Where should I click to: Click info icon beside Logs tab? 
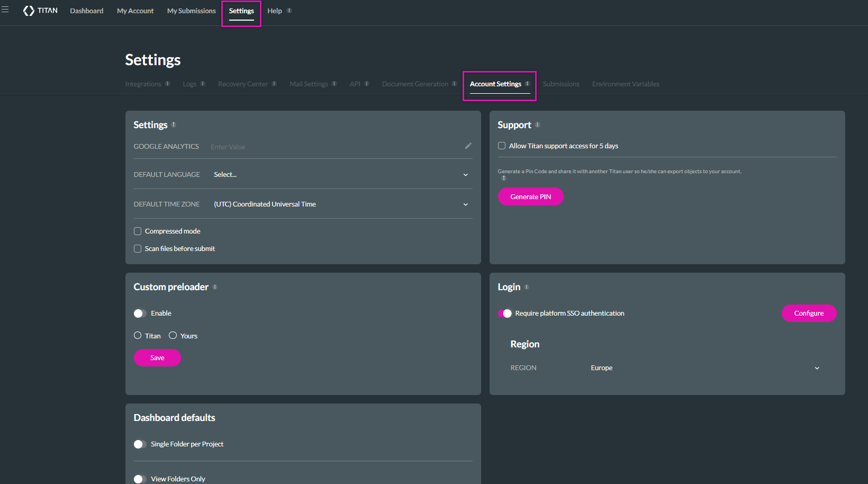point(202,84)
